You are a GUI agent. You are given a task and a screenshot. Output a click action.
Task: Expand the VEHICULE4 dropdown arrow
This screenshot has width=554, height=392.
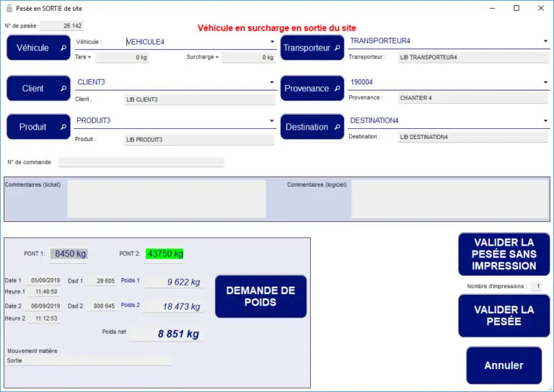pos(272,42)
